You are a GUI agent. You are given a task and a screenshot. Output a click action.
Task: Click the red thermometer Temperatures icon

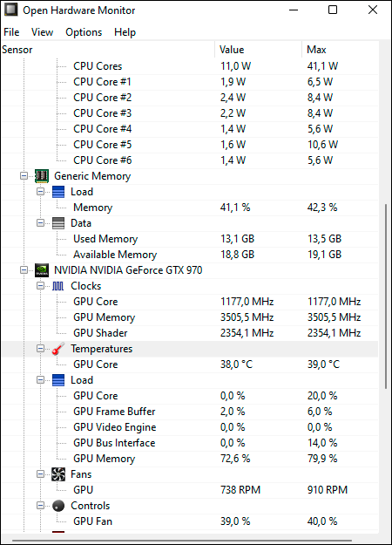pos(58,349)
